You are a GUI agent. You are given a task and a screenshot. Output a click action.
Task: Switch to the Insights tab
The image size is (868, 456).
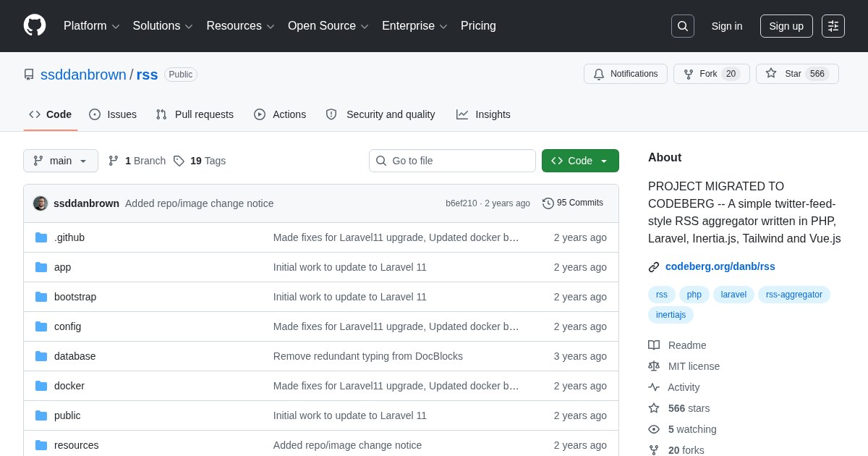point(483,114)
